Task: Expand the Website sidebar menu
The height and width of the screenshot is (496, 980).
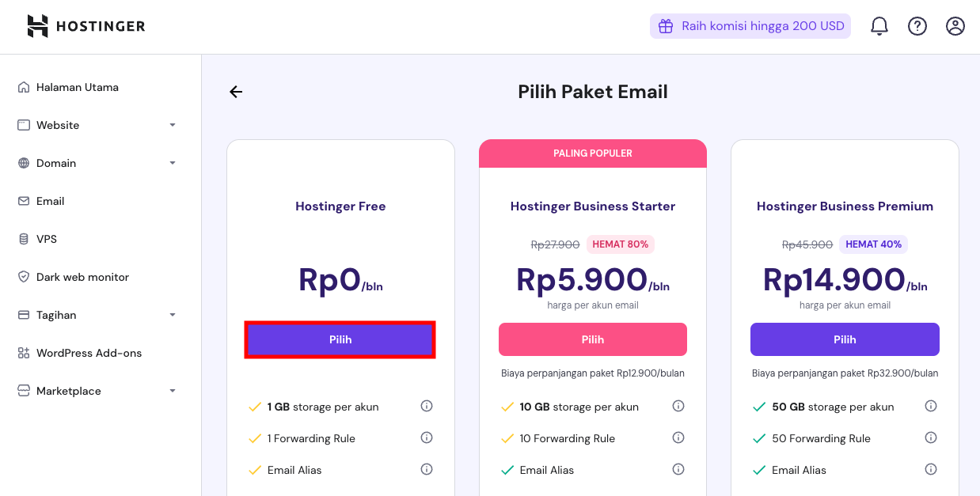Action: (57, 125)
